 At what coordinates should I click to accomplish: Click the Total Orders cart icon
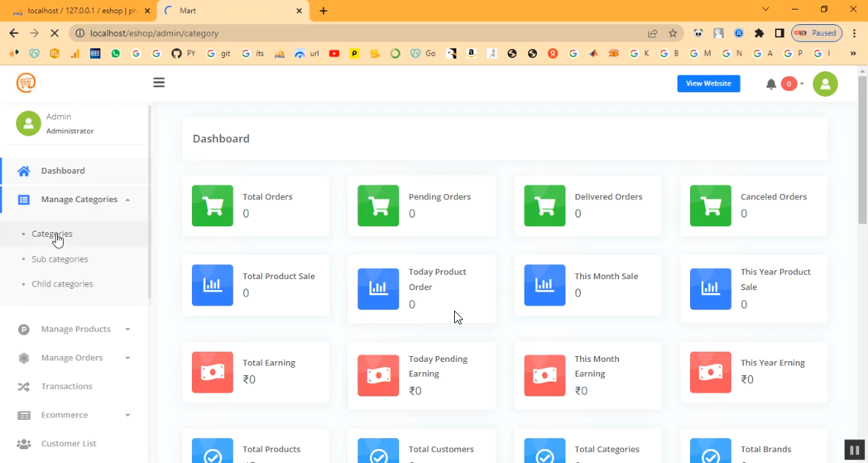212,206
